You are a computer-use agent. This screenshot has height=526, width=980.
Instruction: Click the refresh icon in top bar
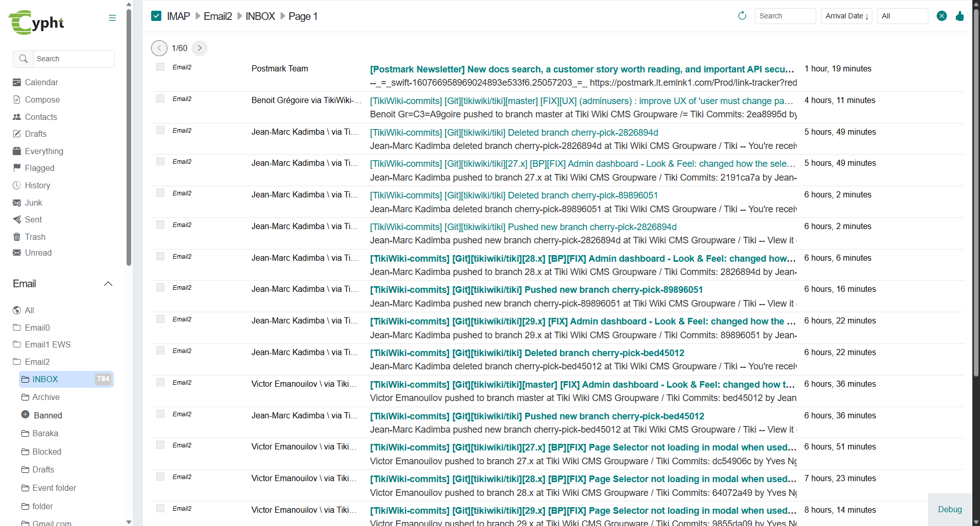(x=742, y=16)
